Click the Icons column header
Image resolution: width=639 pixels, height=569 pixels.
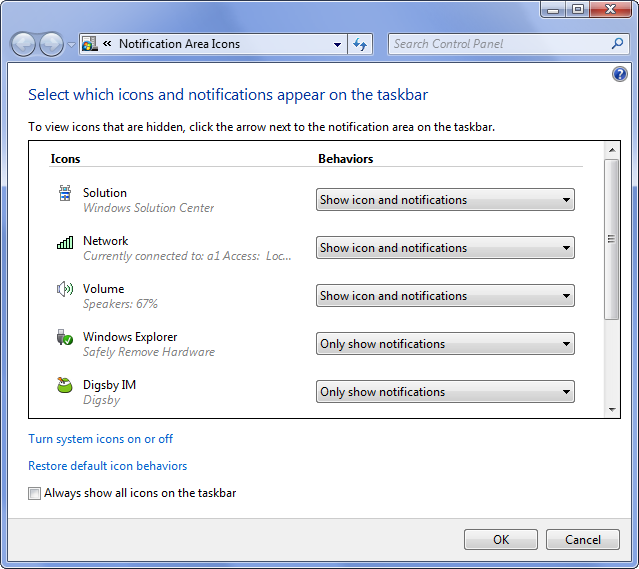coord(65,159)
